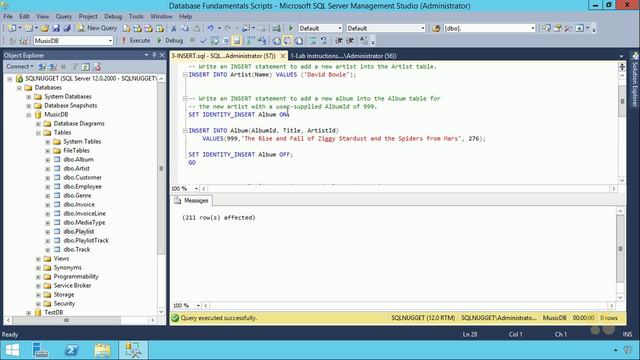Select dbo.Employee table in tree

point(82,187)
